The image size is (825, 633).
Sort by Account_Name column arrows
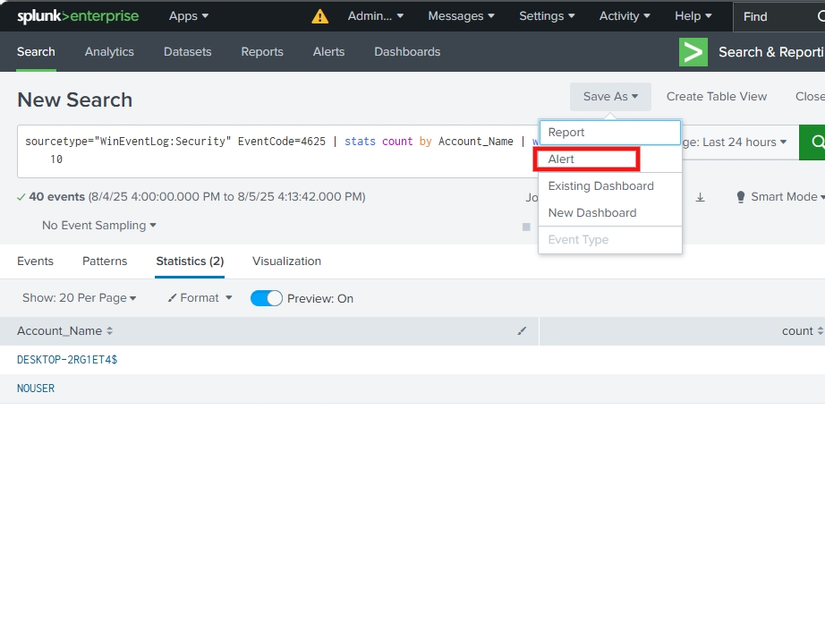click(x=109, y=331)
